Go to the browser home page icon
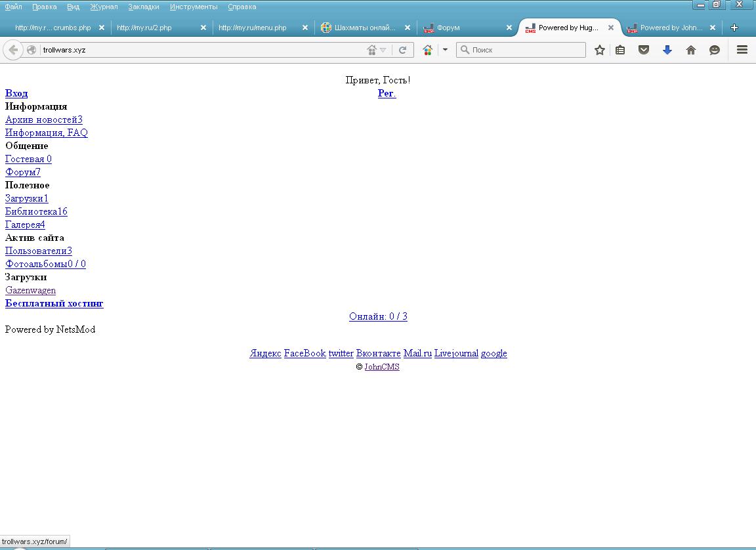 pos(691,50)
